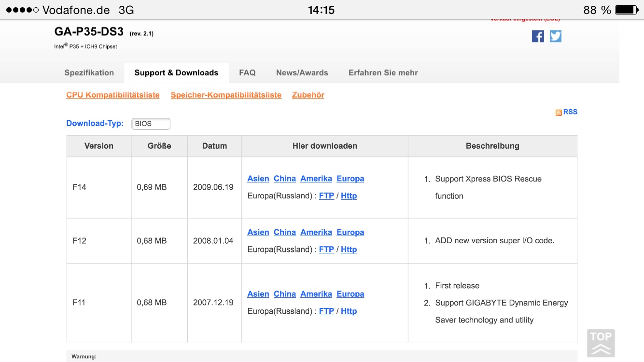Click ADD new version super I/O text
Viewport: 644px width, 362px height.
click(495, 241)
